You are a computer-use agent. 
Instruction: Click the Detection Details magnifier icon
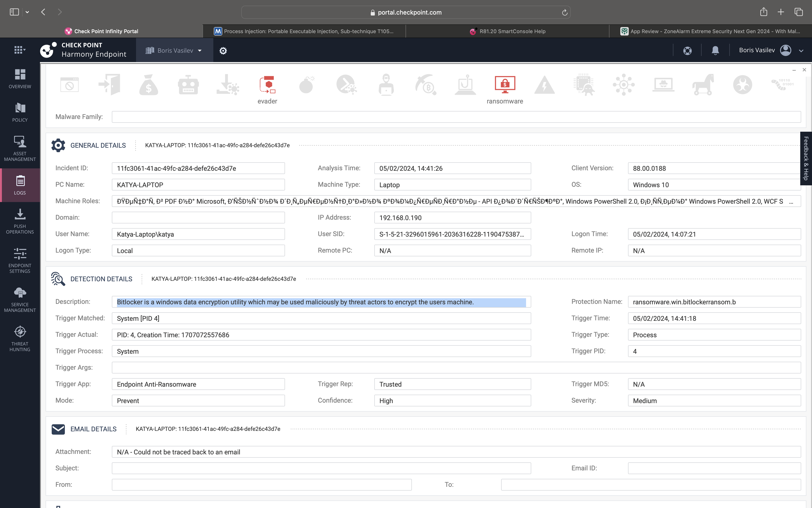(x=58, y=279)
